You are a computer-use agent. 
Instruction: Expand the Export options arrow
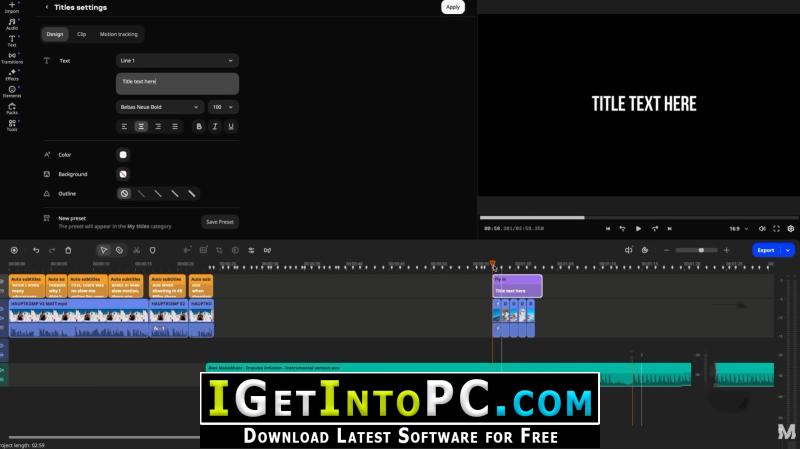(788, 250)
